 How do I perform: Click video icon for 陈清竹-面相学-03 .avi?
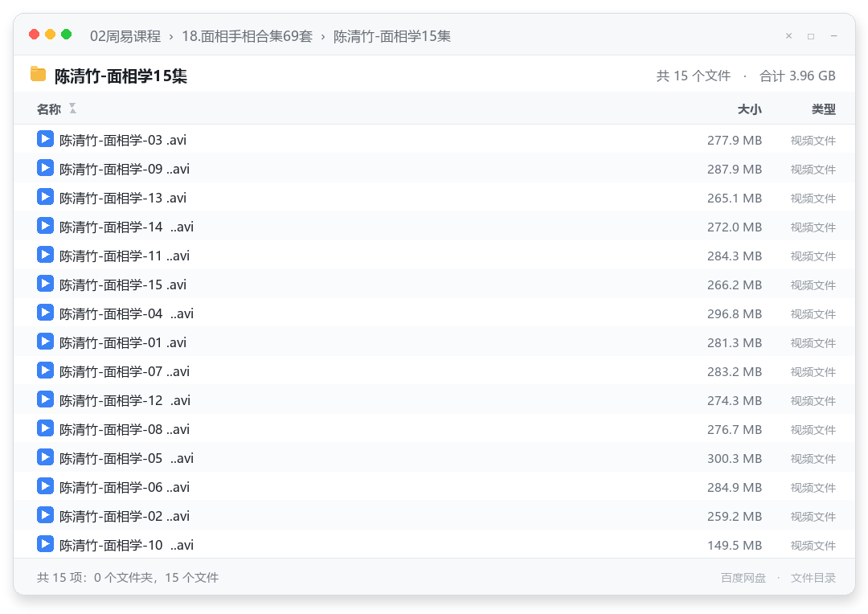[45, 139]
